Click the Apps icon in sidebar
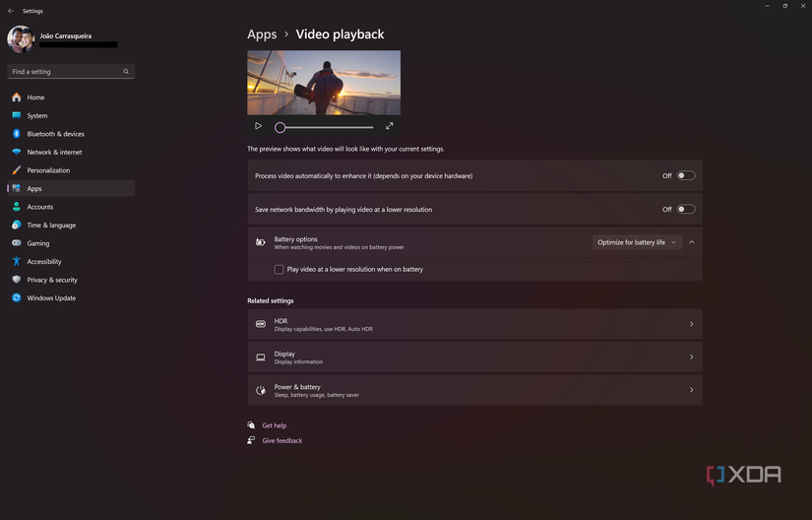 point(17,188)
